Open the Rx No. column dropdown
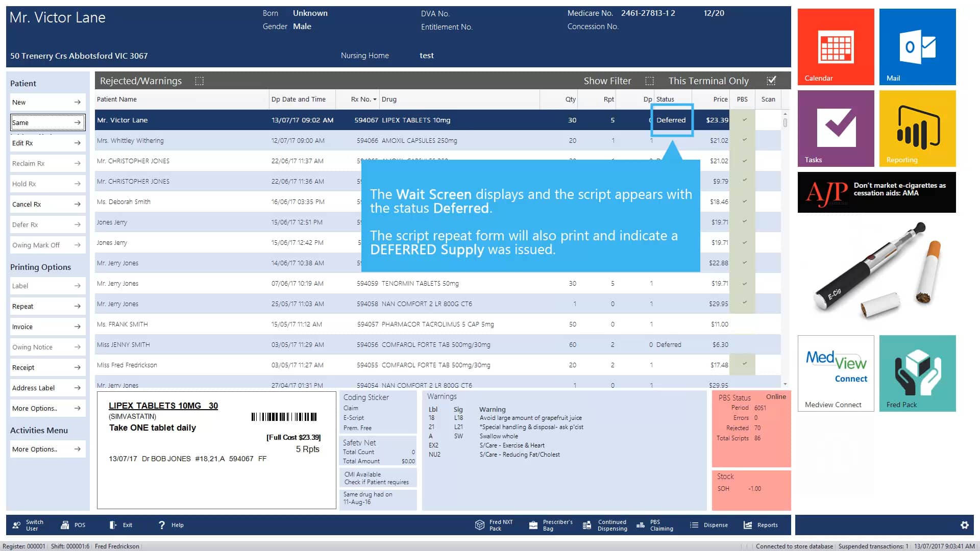980x551 pixels. 375,99
